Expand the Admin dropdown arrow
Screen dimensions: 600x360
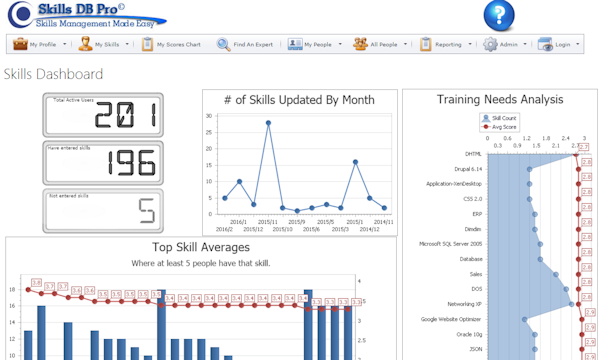tap(525, 44)
